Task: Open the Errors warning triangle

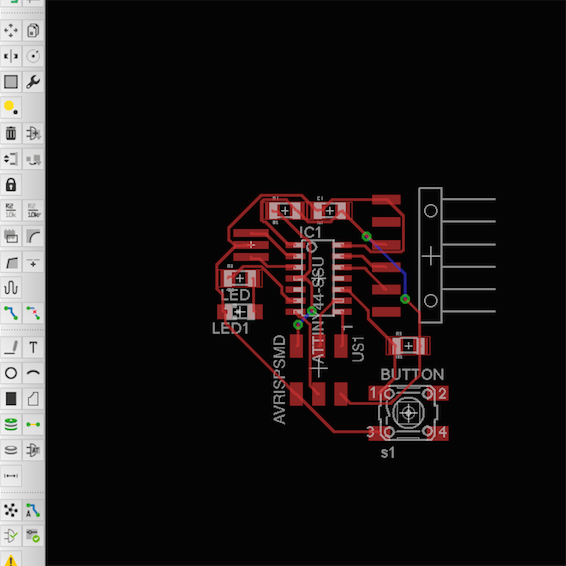Action: point(11,560)
